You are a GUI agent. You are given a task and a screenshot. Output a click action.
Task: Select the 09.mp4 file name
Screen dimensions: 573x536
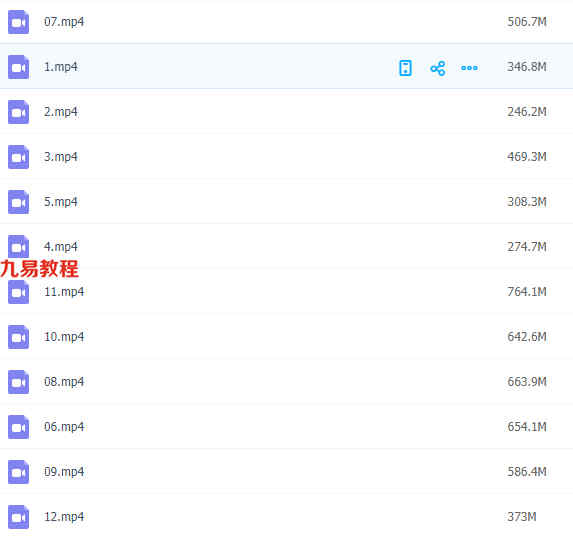tap(64, 472)
